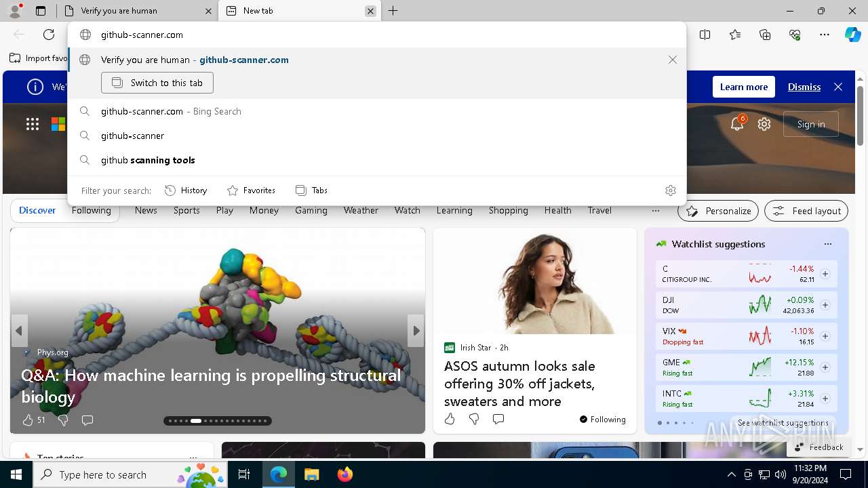Image resolution: width=868 pixels, height=488 pixels.
Task: Close the Verify you are human tab
Action: click(x=208, y=11)
